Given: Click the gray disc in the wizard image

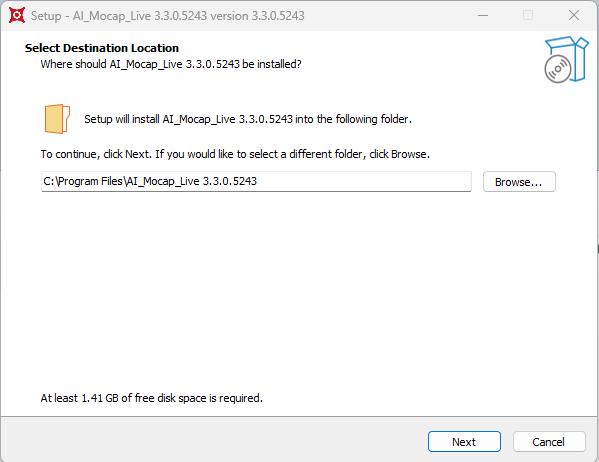Looking at the screenshot, I should click(557, 69).
